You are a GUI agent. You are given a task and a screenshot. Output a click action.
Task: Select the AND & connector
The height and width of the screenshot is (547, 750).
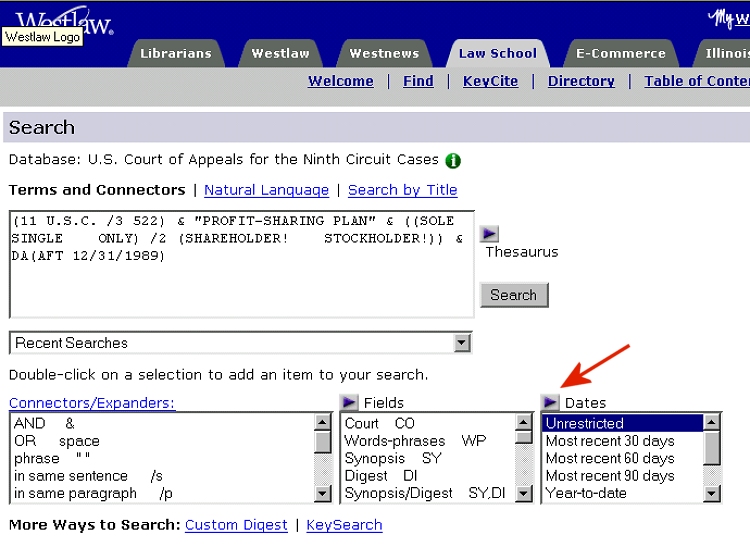click(162, 423)
